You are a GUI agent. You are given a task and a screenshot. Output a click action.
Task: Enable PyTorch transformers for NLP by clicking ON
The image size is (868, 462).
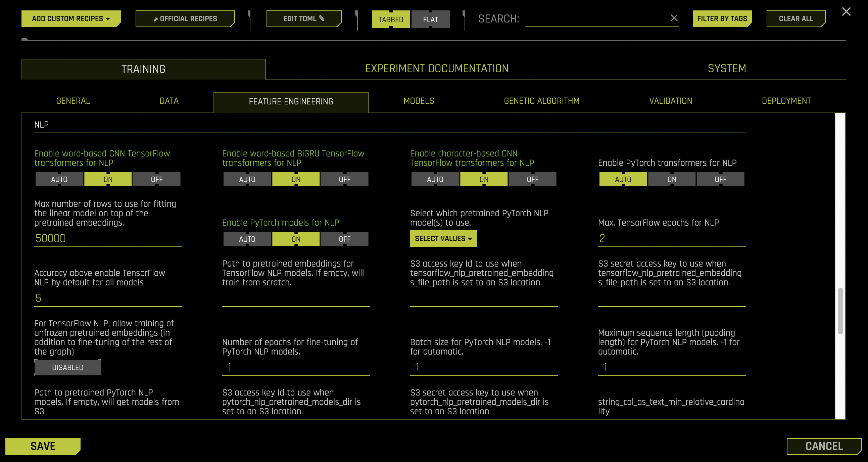tap(672, 179)
